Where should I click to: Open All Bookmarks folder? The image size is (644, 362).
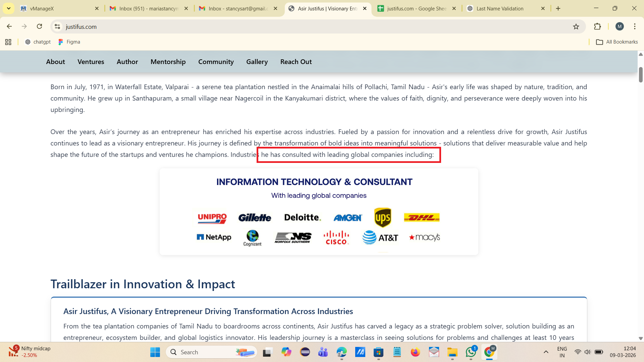pyautogui.click(x=617, y=42)
